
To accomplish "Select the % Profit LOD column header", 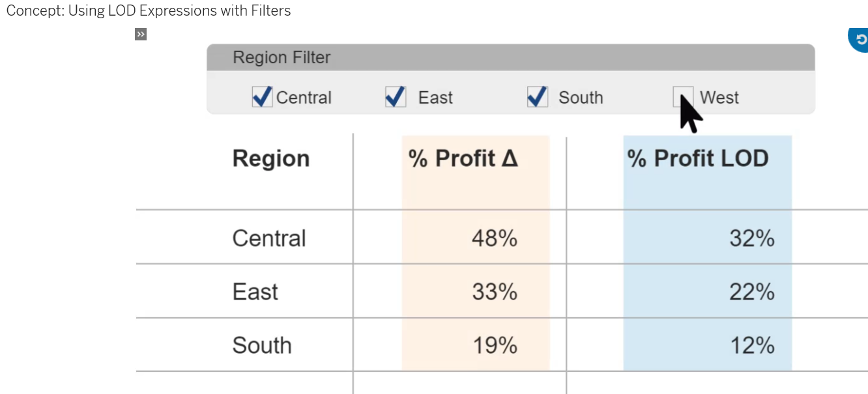I will 697,158.
